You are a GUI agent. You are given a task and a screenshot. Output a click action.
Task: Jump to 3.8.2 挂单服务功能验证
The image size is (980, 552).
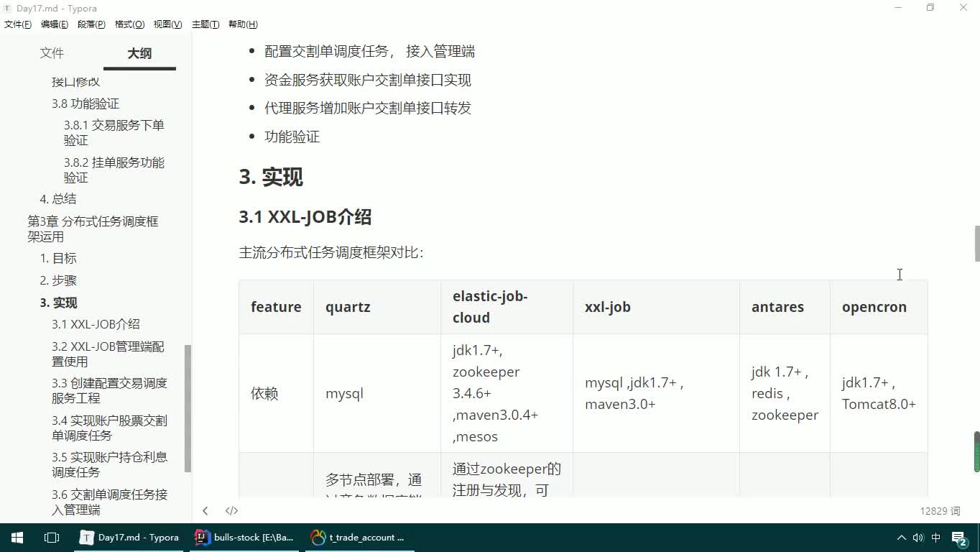114,170
